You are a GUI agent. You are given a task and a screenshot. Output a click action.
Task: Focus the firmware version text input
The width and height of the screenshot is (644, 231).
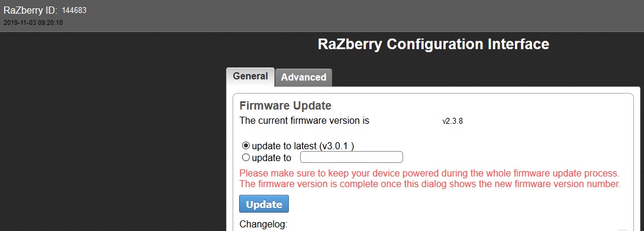click(x=352, y=157)
